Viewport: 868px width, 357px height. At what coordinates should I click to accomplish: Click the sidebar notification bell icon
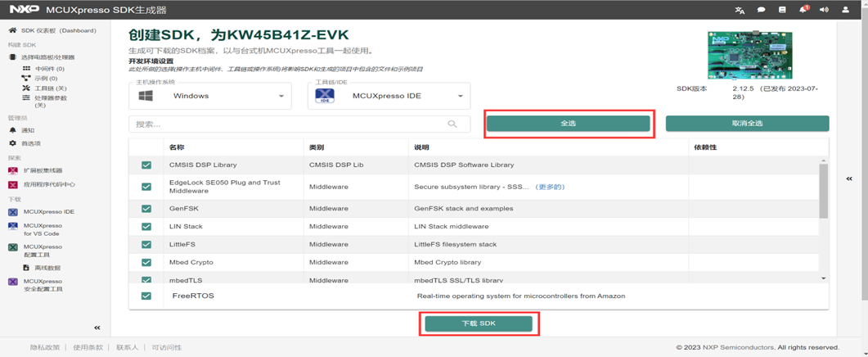click(x=13, y=130)
